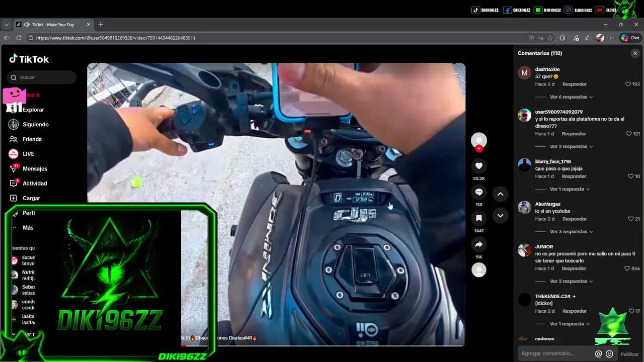Insert mention with @ icon
Screen dimensions: 644x362
pos(598,354)
